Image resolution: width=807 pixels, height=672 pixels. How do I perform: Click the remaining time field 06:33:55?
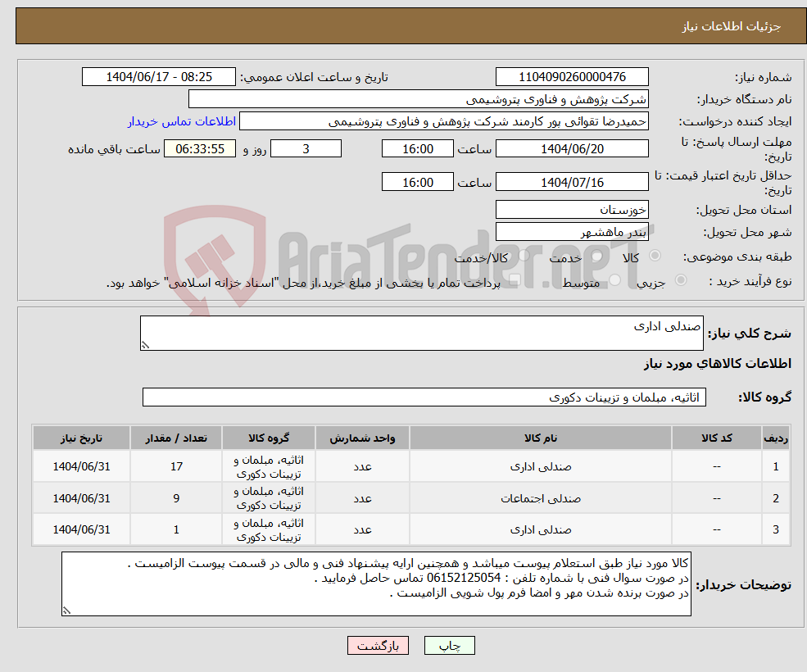[200, 149]
